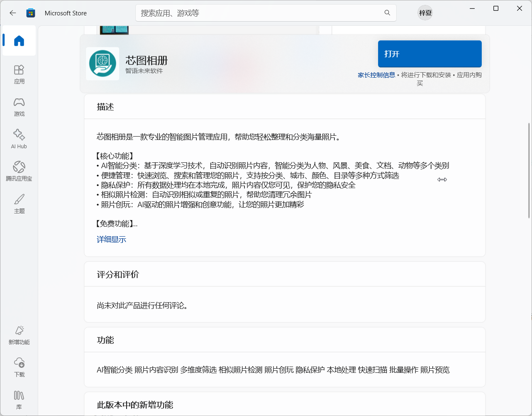
Task: Open the 梓夏 account avatar
Action: click(425, 13)
